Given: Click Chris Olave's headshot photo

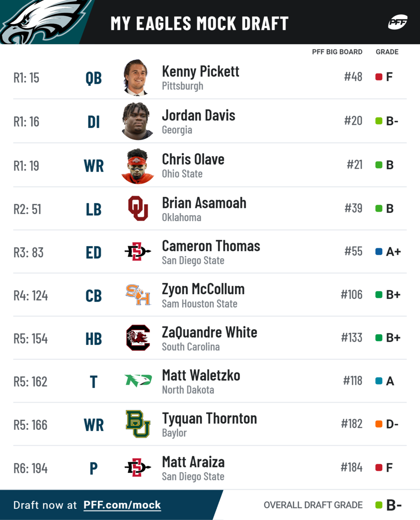Looking at the screenshot, I should click(x=137, y=166).
